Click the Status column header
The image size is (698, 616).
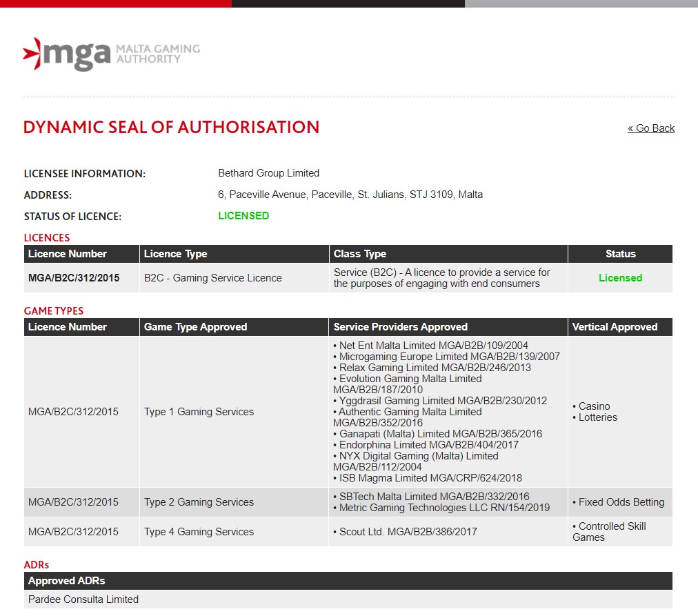620,254
